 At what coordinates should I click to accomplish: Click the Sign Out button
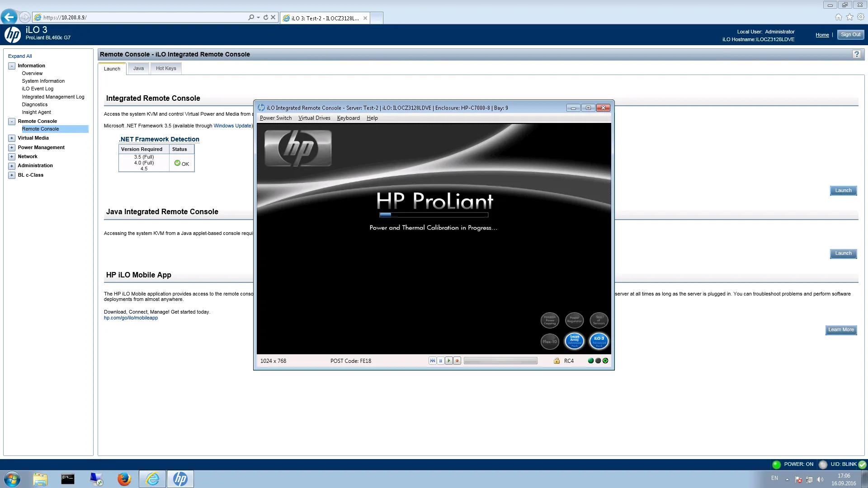850,35
